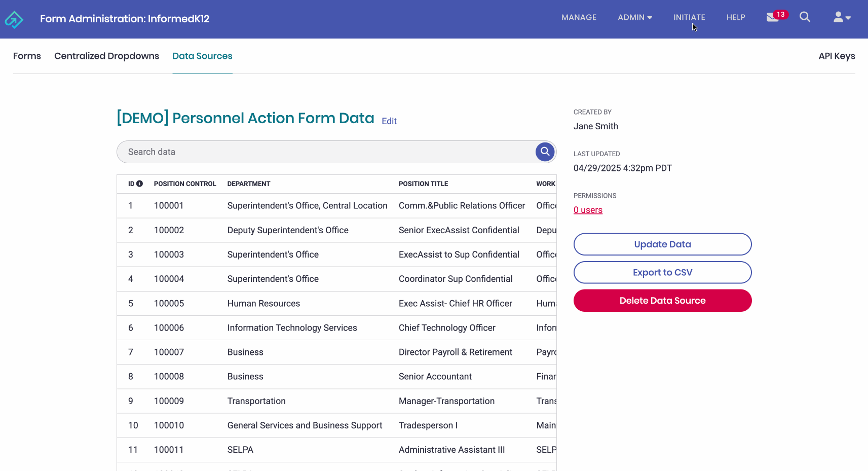Select position control 100010 cell
Image resolution: width=868 pixels, height=471 pixels.
click(169, 425)
